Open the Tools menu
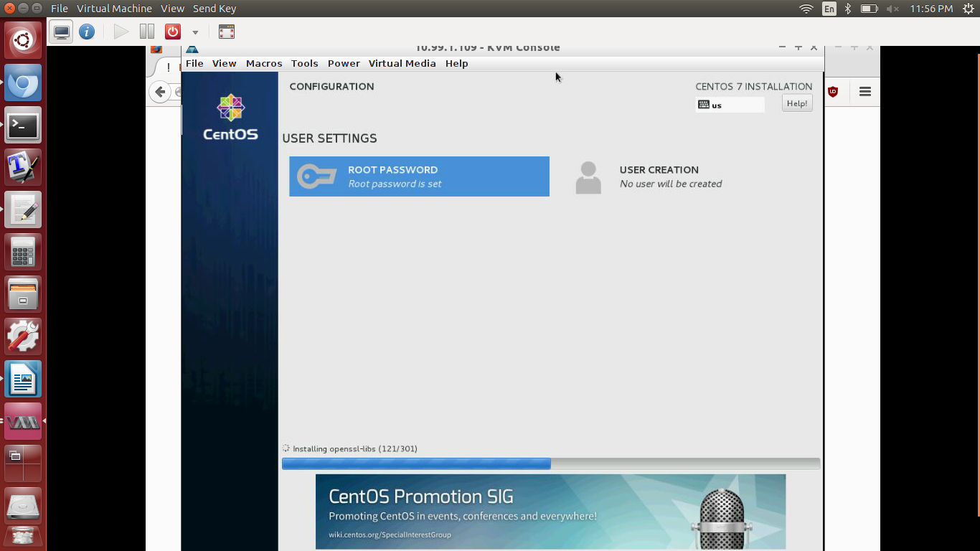Image resolution: width=980 pixels, height=551 pixels. (304, 63)
